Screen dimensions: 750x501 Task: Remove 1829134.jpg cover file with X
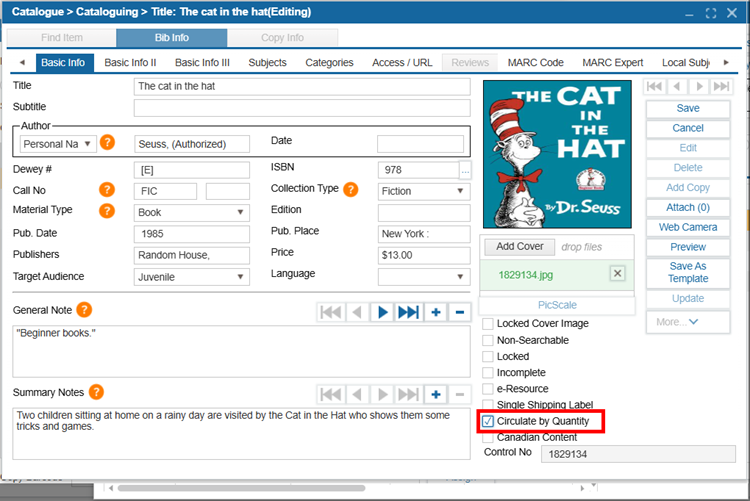[x=617, y=274]
